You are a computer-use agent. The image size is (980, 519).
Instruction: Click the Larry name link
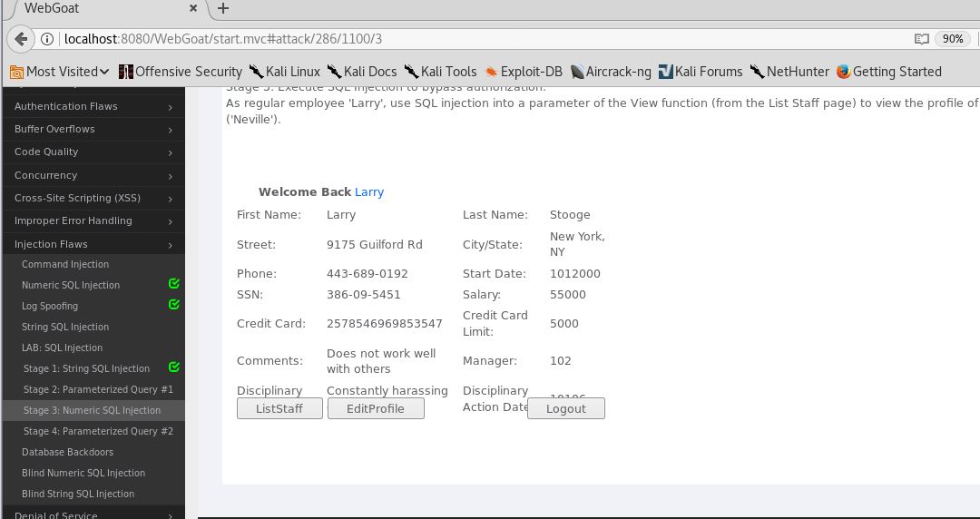coord(369,192)
